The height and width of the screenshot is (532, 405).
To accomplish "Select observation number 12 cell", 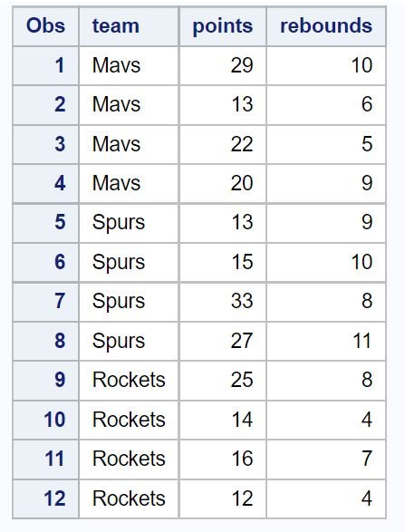I will (x=45, y=498).
